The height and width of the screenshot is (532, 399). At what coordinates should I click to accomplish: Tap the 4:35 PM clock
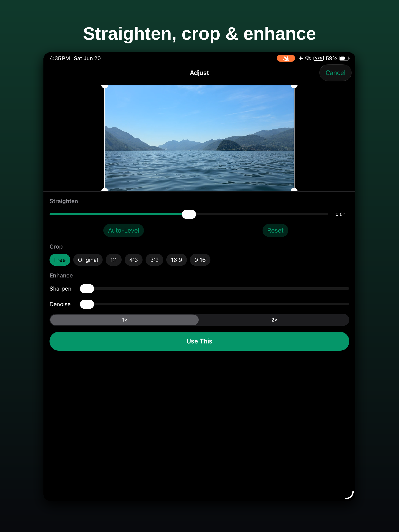(x=60, y=58)
